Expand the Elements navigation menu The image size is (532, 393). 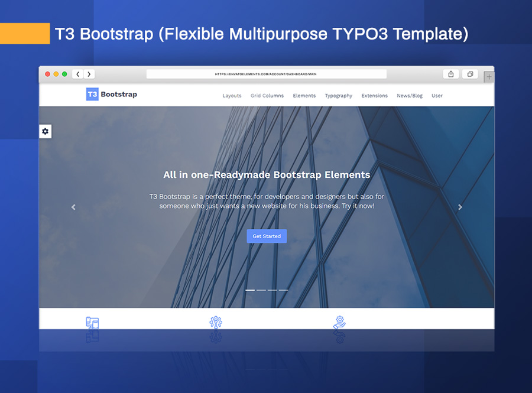point(304,96)
